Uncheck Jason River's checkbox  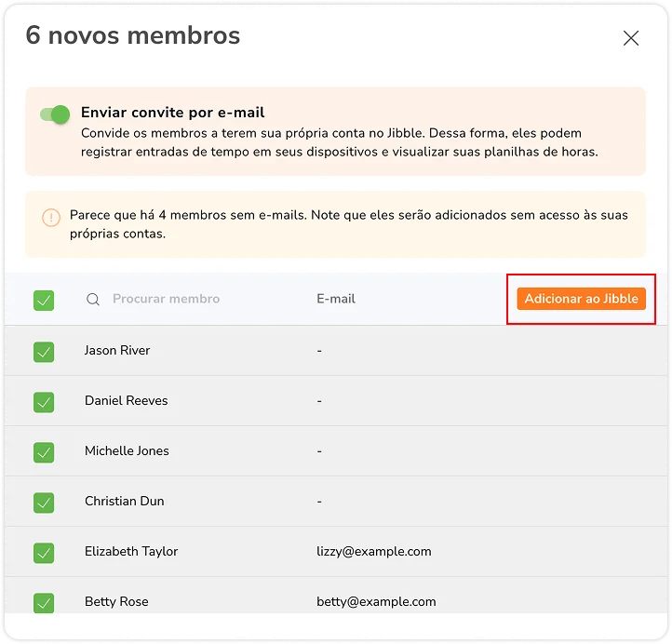[44, 351]
